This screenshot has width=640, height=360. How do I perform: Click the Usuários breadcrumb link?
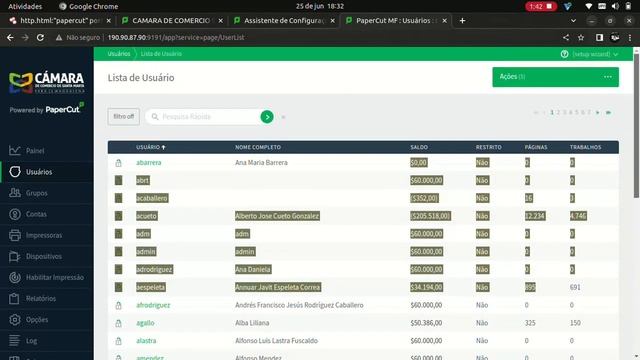click(119, 54)
